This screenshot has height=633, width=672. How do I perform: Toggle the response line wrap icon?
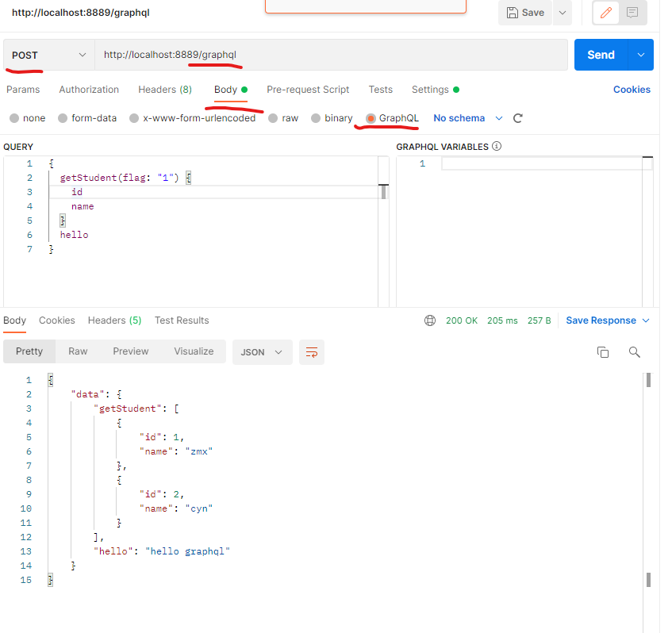312,352
